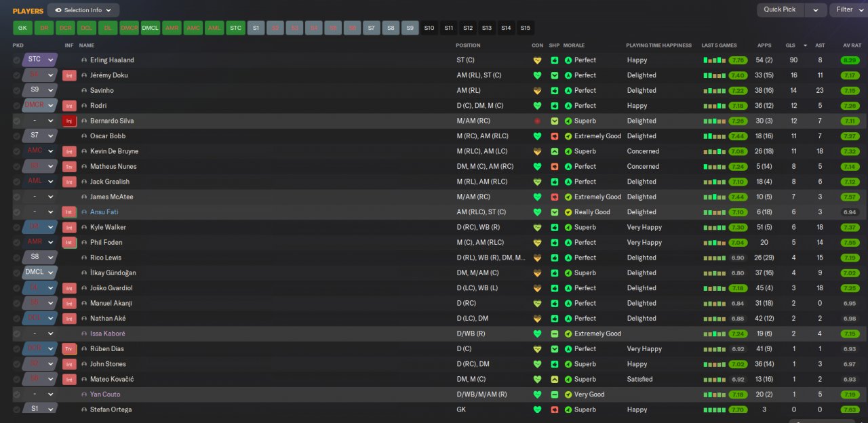Open the DMCL position dropdown for Gündoğan
868x423 pixels.
[x=39, y=273]
